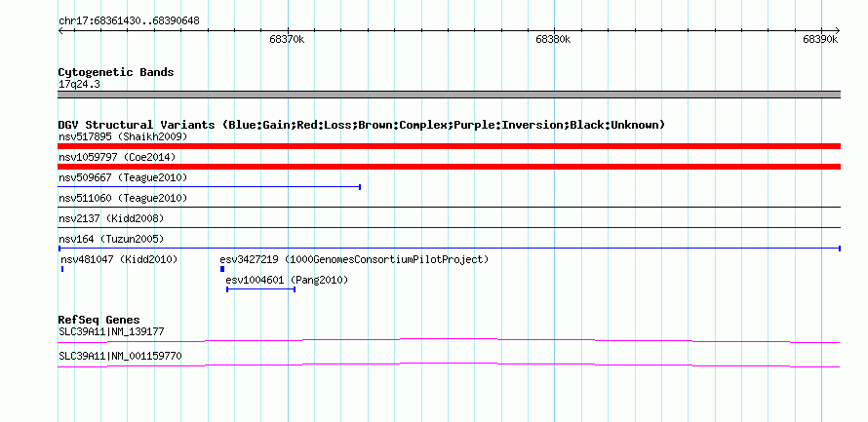Viewport: 868px width, 422px height.
Task: Click the 17q24.3 band label
Action: coord(79,85)
